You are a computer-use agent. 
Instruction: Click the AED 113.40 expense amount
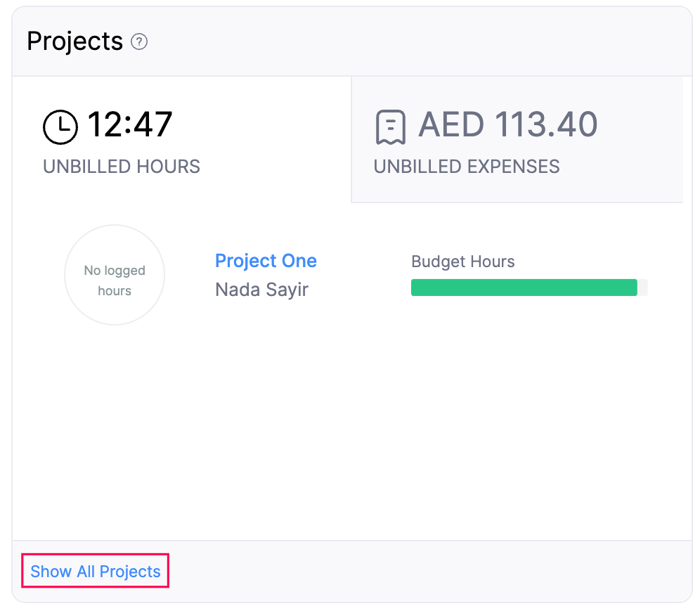[508, 125]
